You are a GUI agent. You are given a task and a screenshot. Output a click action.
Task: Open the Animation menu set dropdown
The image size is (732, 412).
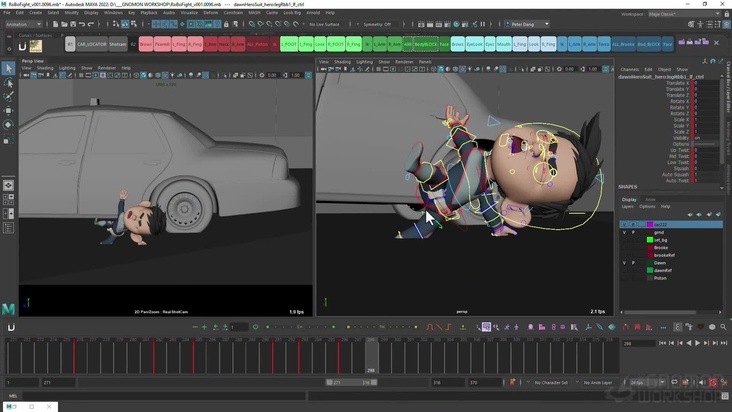(x=25, y=24)
